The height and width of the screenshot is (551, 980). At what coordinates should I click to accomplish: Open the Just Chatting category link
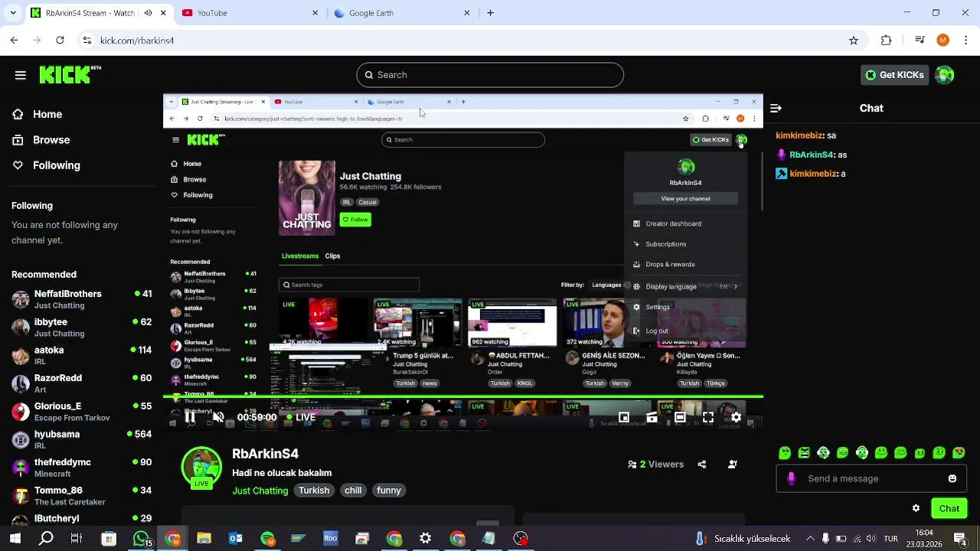[x=260, y=491]
